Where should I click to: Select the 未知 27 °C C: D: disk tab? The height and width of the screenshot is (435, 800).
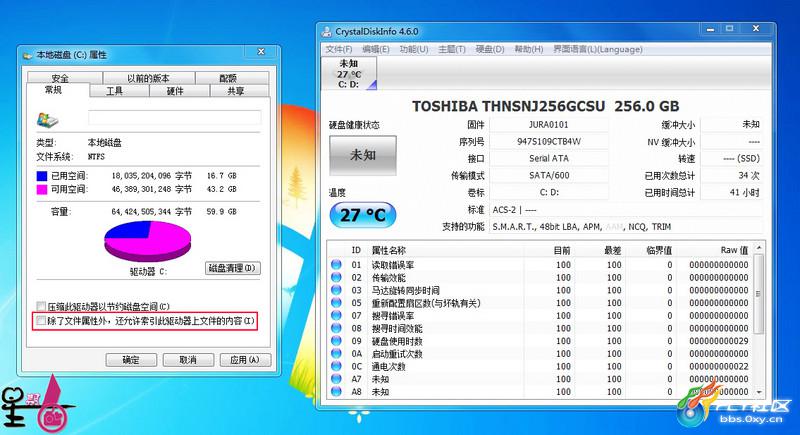pos(349,73)
